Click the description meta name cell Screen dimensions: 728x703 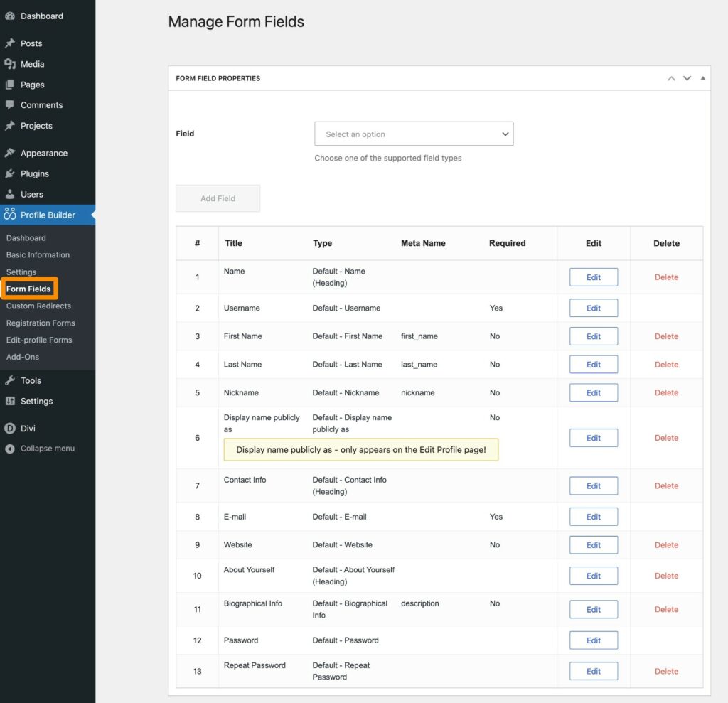[419, 603]
